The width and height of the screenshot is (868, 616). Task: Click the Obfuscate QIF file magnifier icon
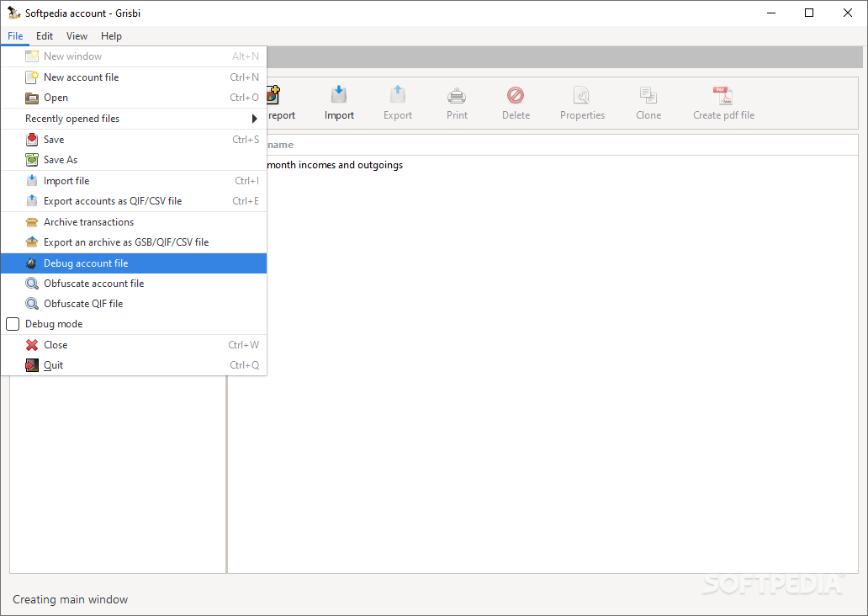(x=32, y=304)
